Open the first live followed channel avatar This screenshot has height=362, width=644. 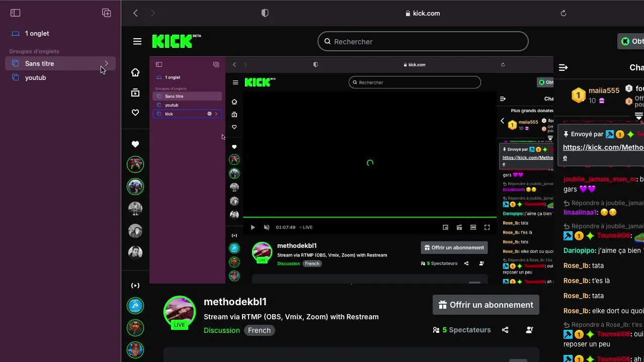(x=135, y=164)
